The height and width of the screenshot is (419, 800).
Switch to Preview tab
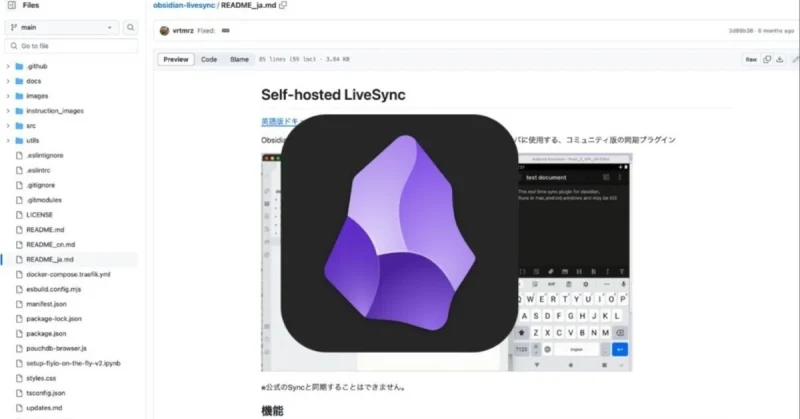pyautogui.click(x=176, y=59)
